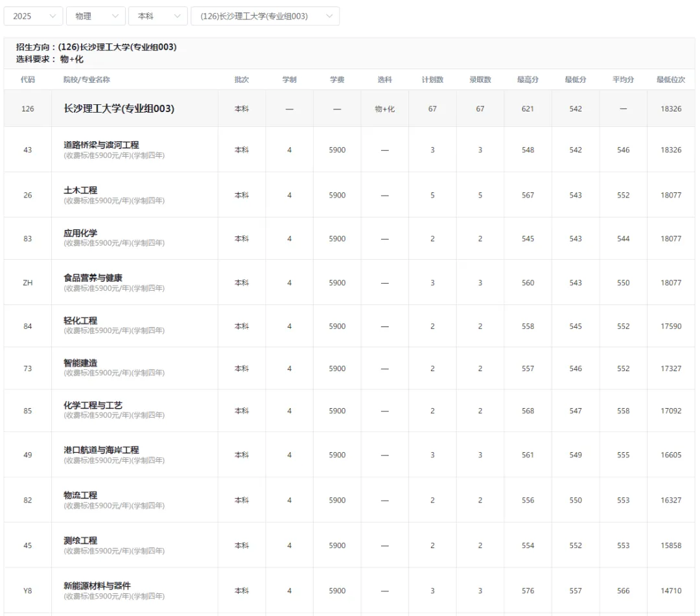Select the 港口航道与海岸工程 major name
The width and height of the screenshot is (700, 616).
(101, 450)
